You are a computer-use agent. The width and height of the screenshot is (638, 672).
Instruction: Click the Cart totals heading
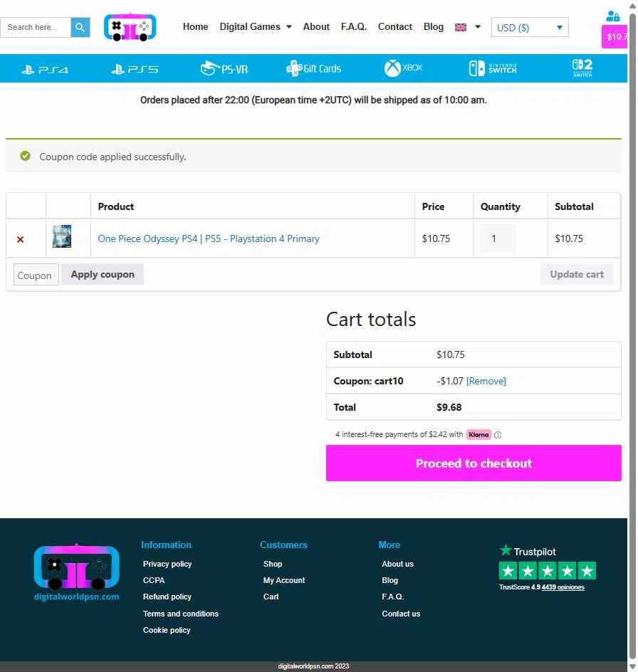(371, 320)
